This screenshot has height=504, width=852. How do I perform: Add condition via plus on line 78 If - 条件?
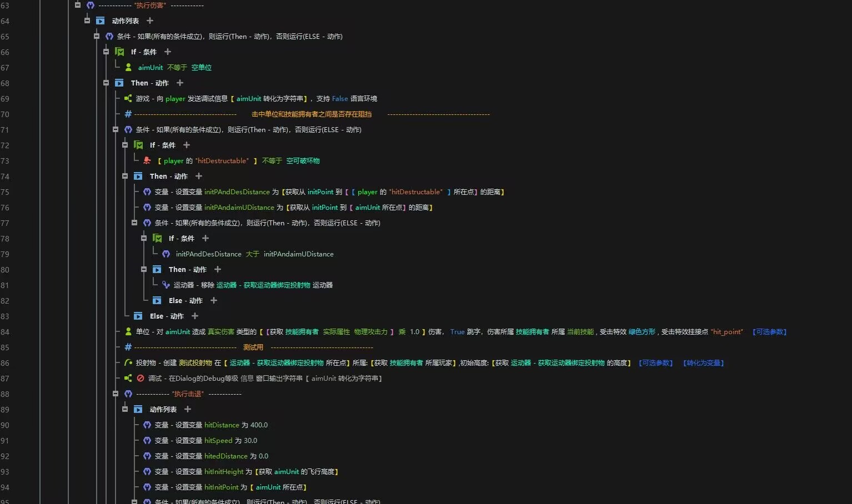(206, 238)
